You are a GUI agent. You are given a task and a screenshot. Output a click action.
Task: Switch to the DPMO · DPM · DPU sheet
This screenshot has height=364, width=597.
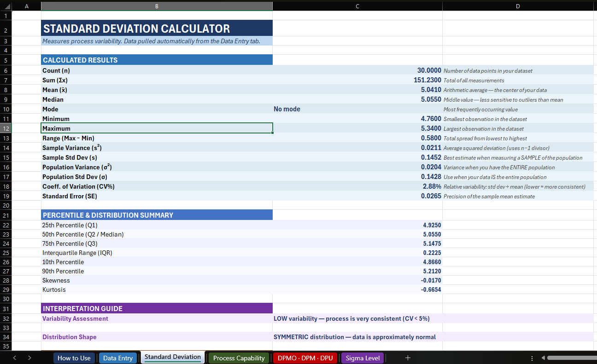[305, 357]
